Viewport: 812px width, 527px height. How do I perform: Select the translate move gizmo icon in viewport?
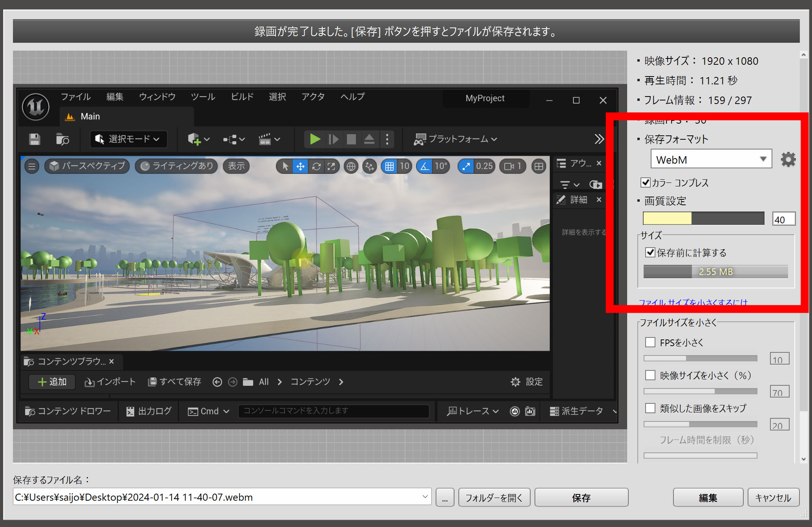(x=300, y=166)
